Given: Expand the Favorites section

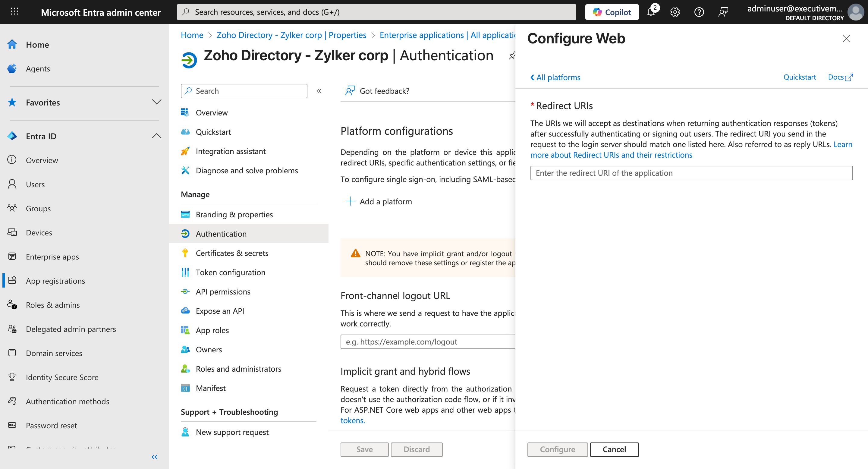Looking at the screenshot, I should pos(156,102).
